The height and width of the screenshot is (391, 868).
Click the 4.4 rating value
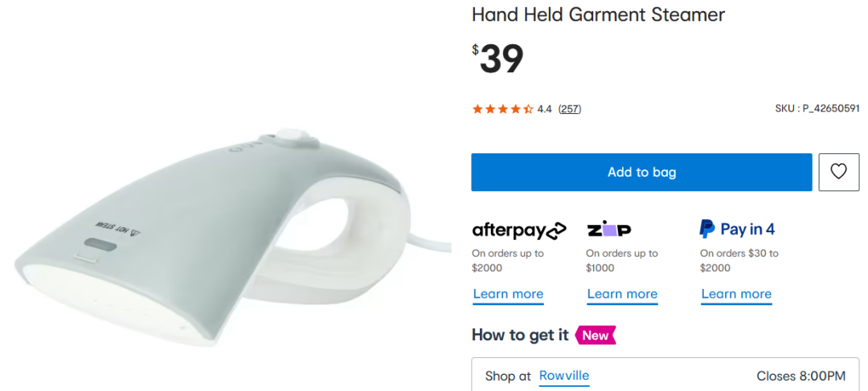tap(545, 109)
